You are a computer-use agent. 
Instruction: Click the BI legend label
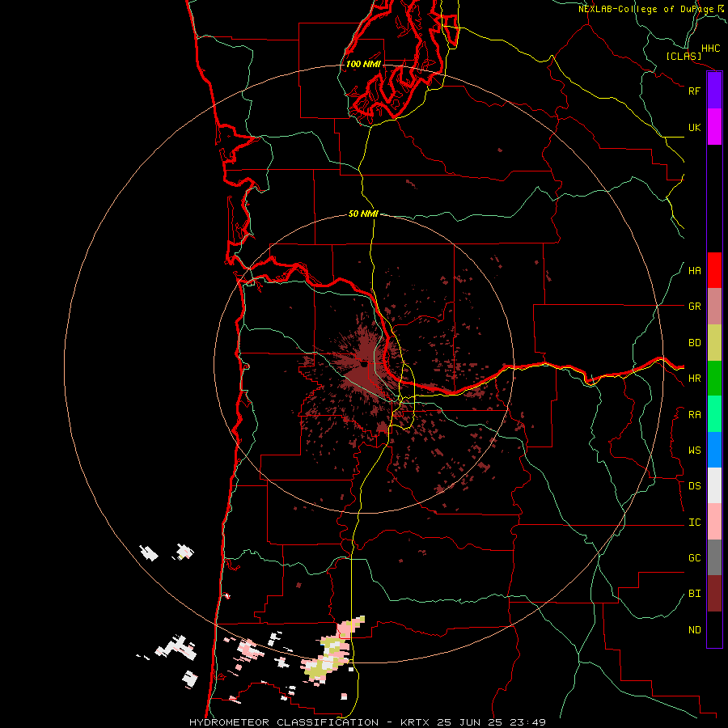coord(694,594)
